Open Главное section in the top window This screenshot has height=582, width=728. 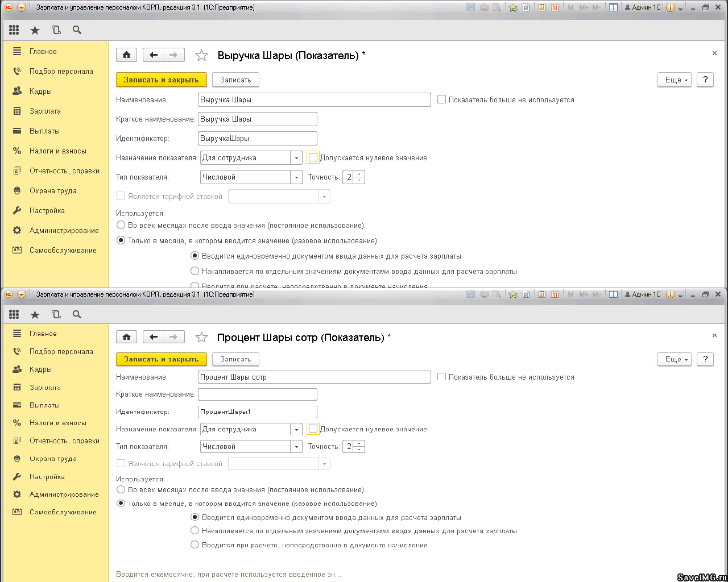43,51
